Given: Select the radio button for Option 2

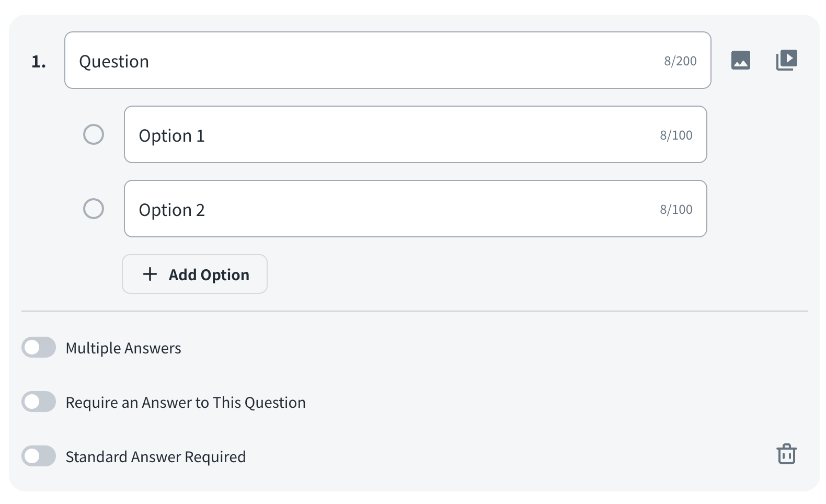Looking at the screenshot, I should coord(94,209).
